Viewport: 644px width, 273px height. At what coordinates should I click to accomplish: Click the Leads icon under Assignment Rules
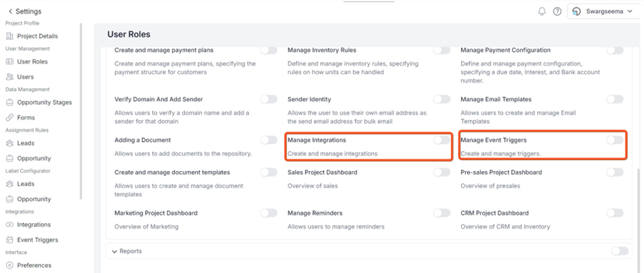[x=10, y=143]
